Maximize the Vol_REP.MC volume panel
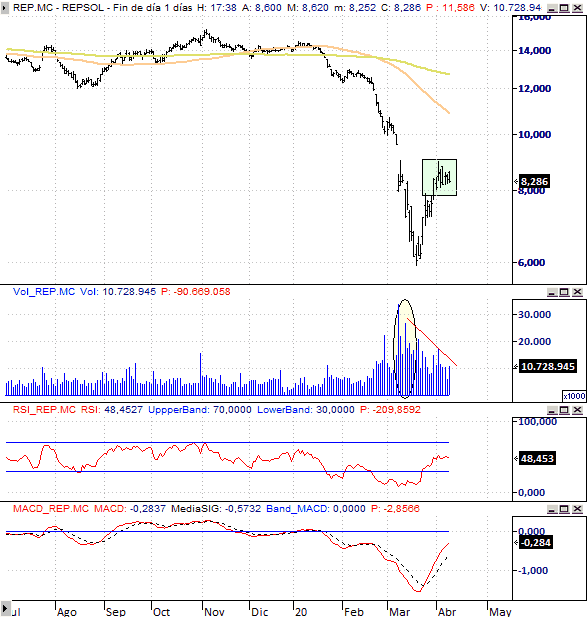Viewport: 587px width, 617px height. [x=564, y=292]
